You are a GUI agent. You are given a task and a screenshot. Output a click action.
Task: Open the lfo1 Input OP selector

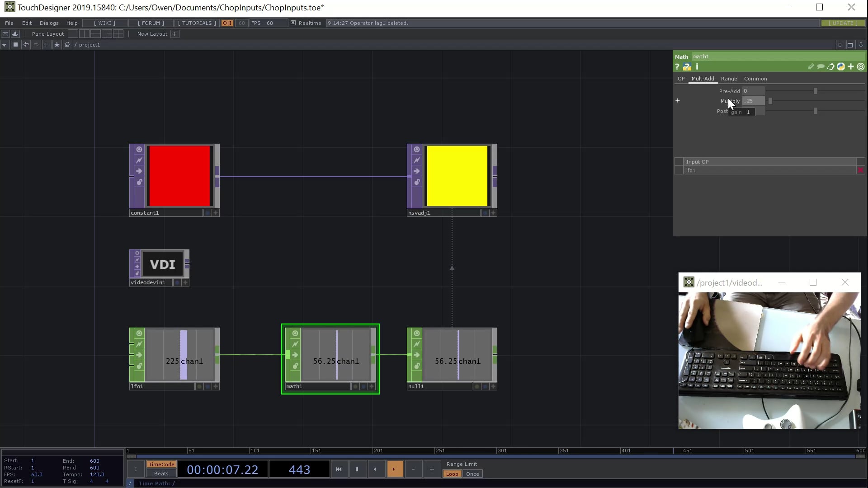tap(769, 170)
